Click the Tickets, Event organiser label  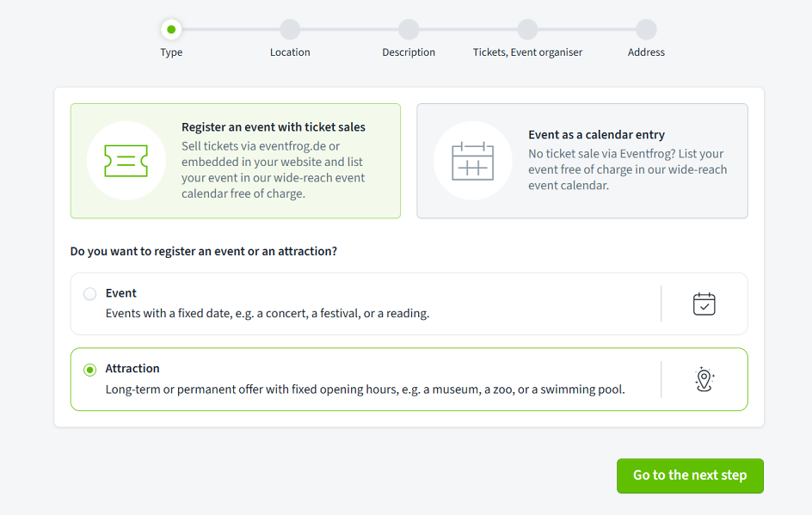point(527,52)
